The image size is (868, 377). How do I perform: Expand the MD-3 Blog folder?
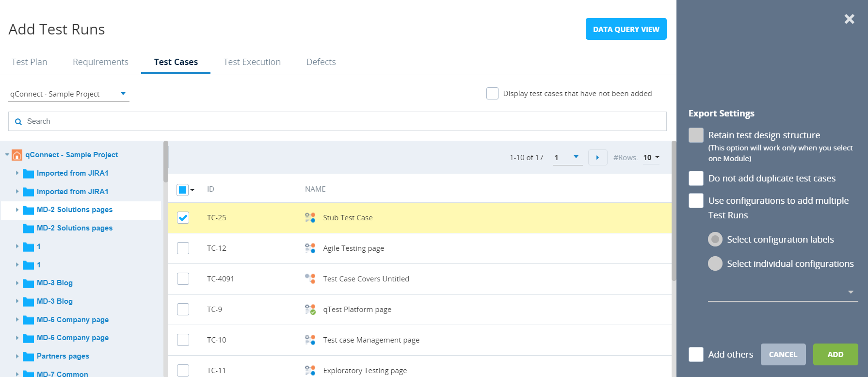tap(17, 283)
